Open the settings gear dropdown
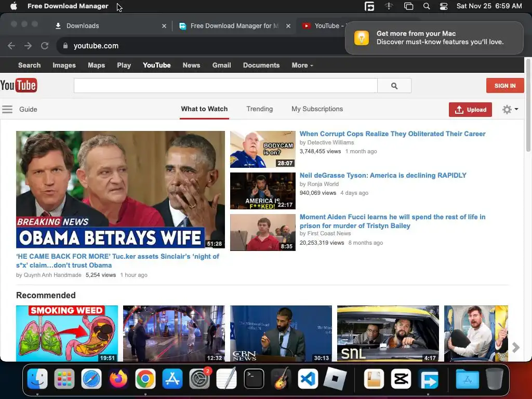Image resolution: width=532 pixels, height=399 pixels. (510, 109)
